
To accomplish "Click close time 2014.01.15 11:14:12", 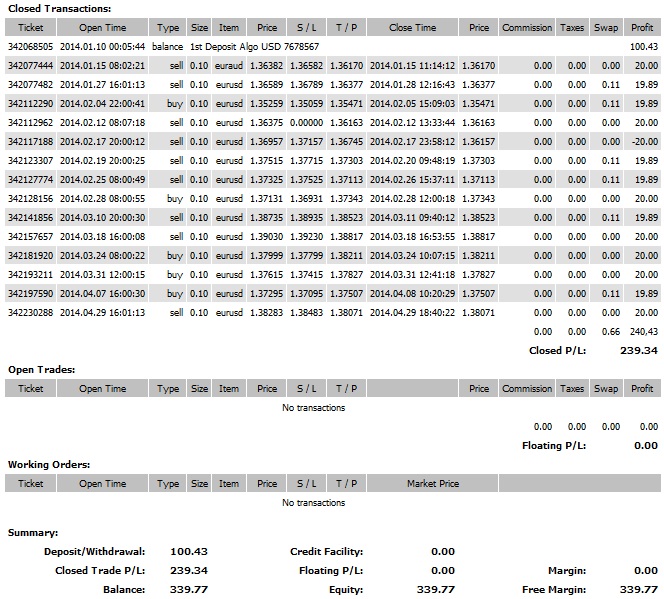I will click(x=412, y=66).
